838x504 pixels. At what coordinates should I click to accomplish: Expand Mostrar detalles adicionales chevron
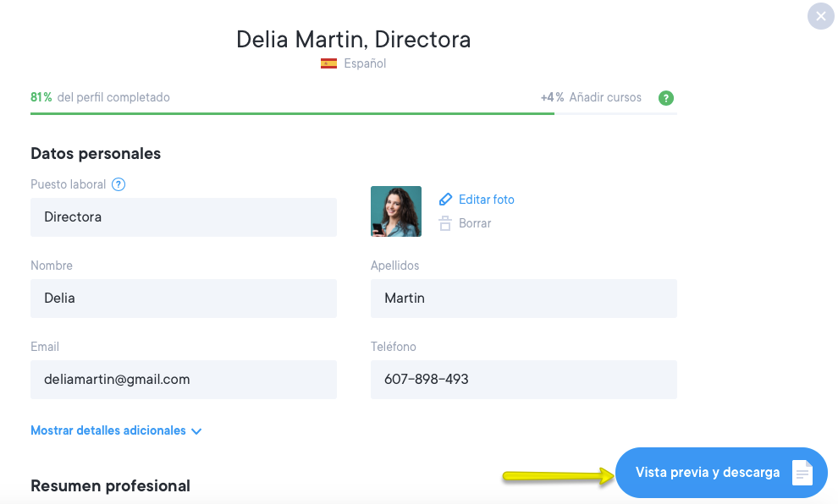point(196,431)
